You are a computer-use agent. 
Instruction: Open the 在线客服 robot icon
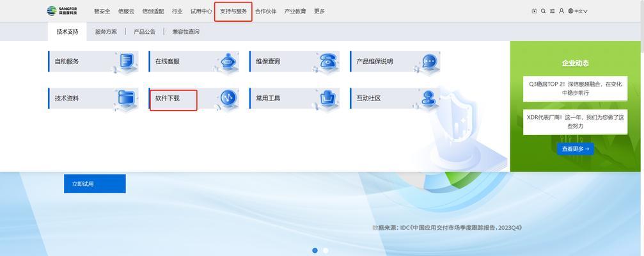pyautogui.click(x=228, y=61)
